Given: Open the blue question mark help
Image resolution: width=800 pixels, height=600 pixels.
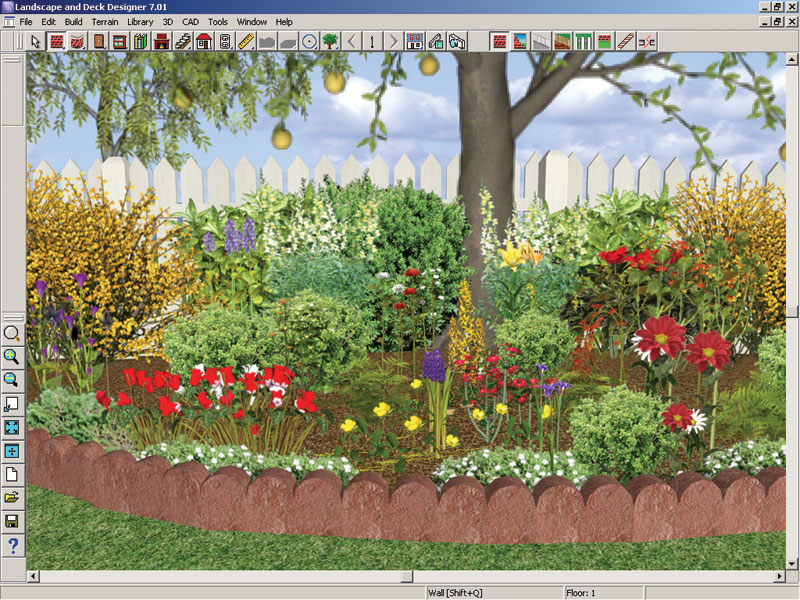Looking at the screenshot, I should click(x=12, y=545).
